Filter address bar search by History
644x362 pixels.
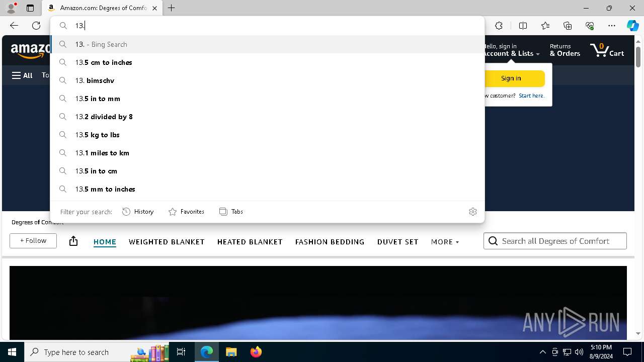(x=138, y=212)
